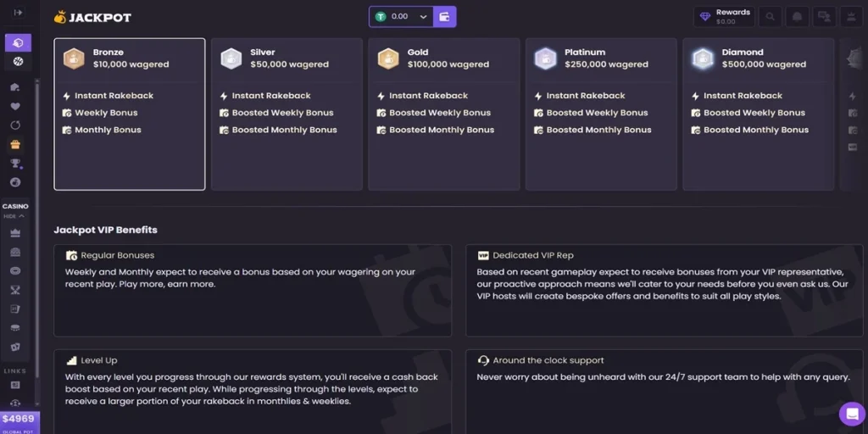Image resolution: width=868 pixels, height=434 pixels.
Task: Open the $4969 Global Pot button
Action: pyautogui.click(x=18, y=421)
